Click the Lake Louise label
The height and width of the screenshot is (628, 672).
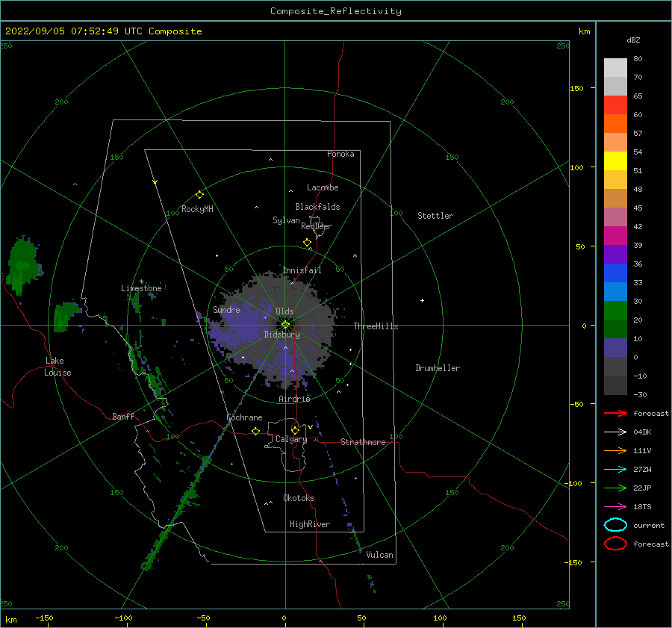pyautogui.click(x=57, y=367)
